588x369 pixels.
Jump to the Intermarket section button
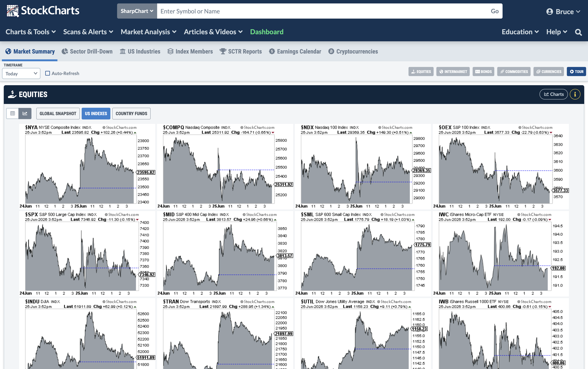click(453, 71)
